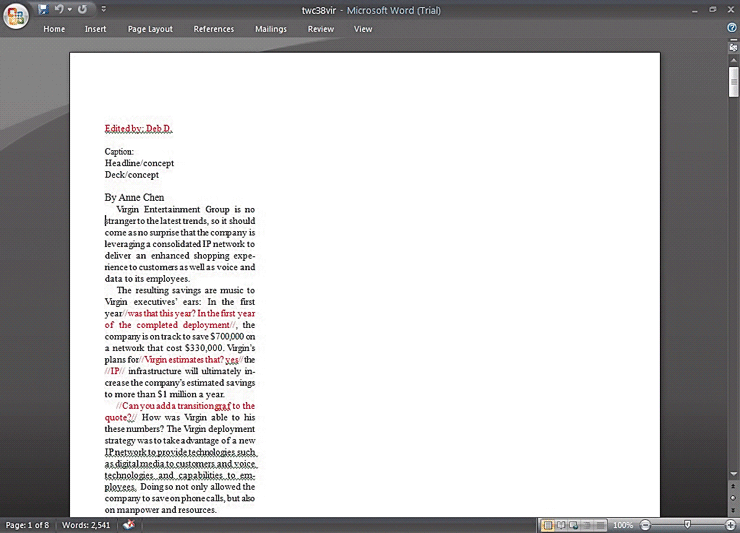Open Select Browse Object button

tap(733, 498)
